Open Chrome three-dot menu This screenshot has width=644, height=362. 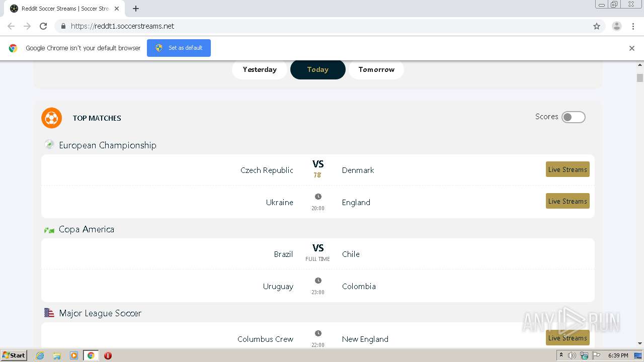(633, 26)
